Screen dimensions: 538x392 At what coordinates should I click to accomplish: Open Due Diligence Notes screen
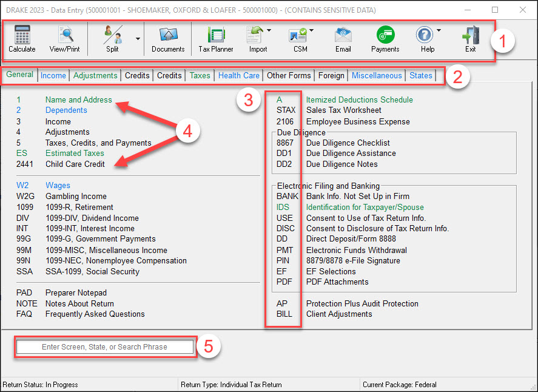pos(341,164)
